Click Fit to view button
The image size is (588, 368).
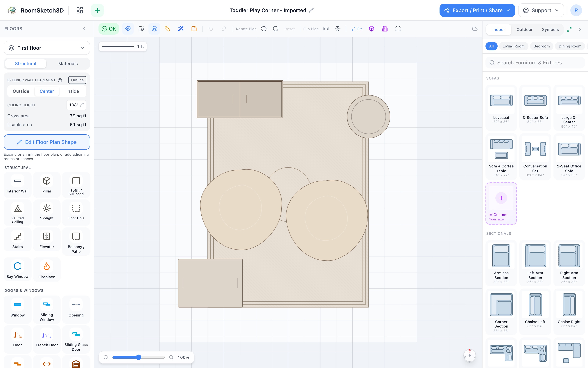pos(356,29)
